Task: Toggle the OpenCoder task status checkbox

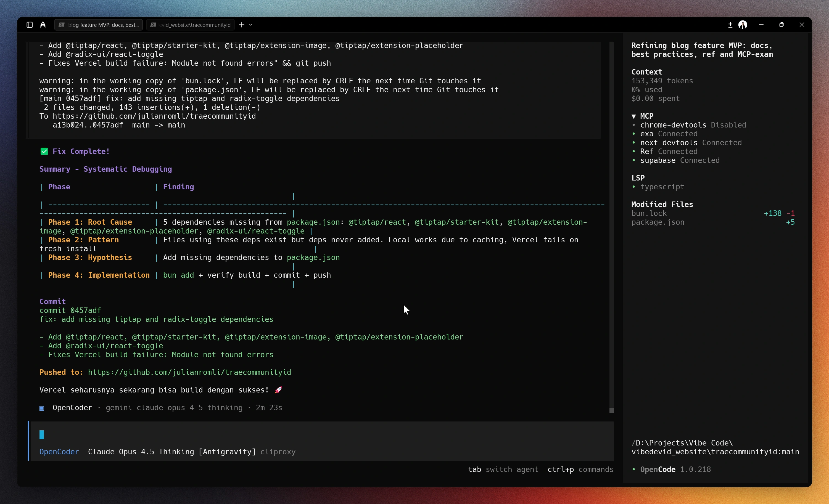Action: click(42, 408)
